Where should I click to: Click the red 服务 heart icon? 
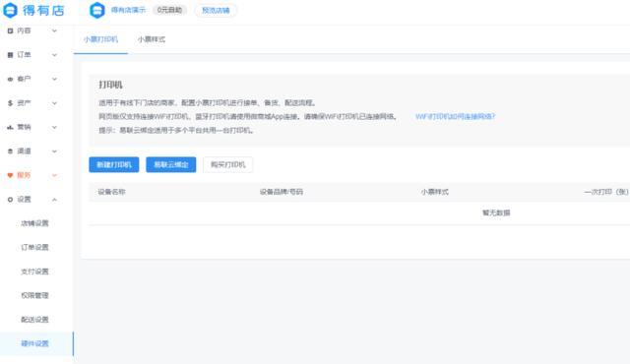(10, 175)
